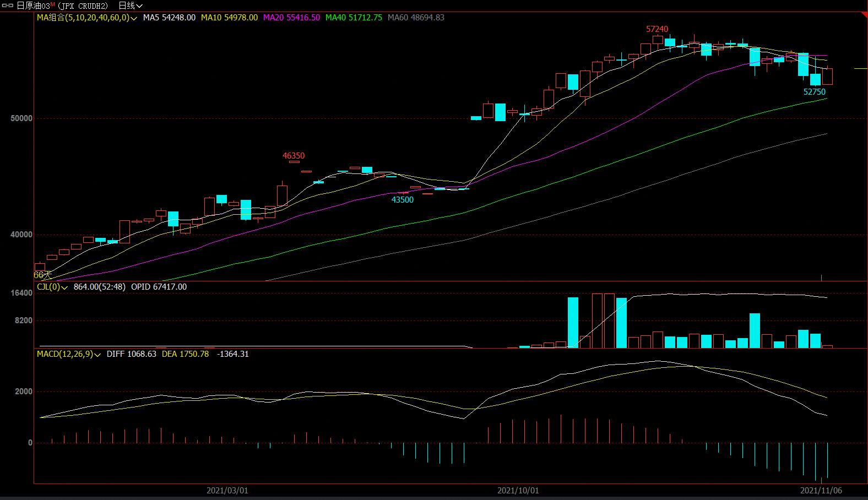
Task: Open the CJL(0) volume indicator dropdown
Action: 52,287
